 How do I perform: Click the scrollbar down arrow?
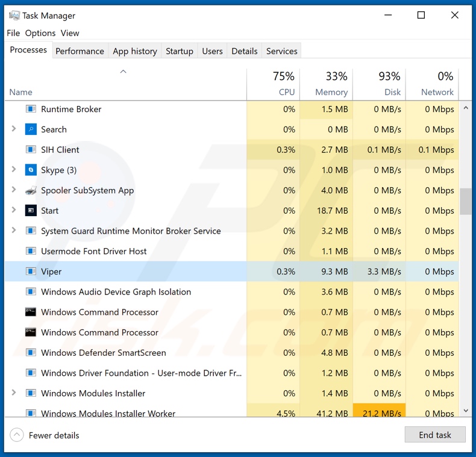[x=466, y=410]
